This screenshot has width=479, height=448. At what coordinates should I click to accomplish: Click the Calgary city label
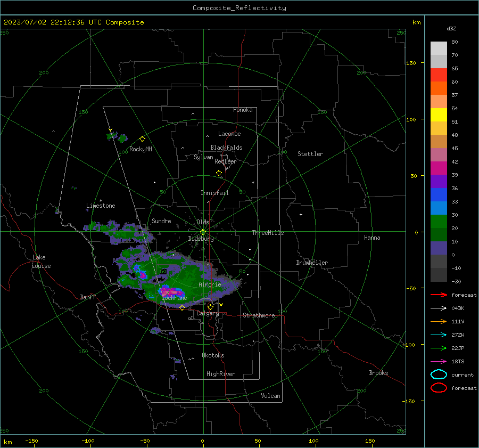coord(208,313)
